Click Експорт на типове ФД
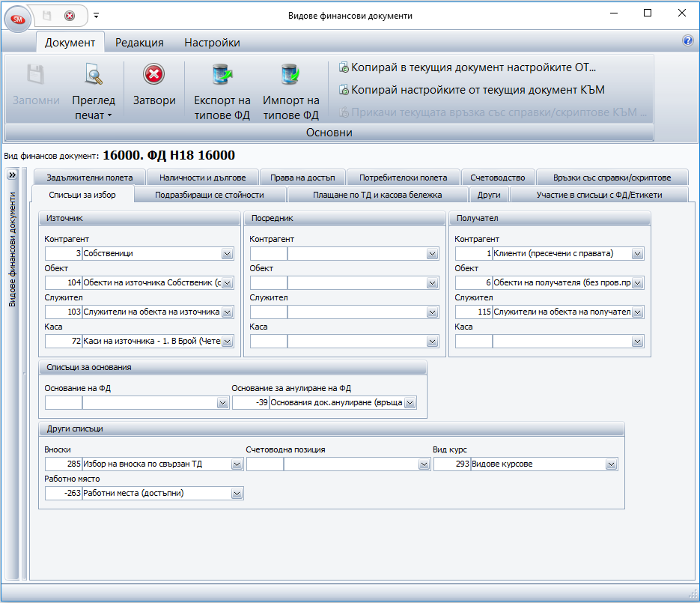 (222, 92)
